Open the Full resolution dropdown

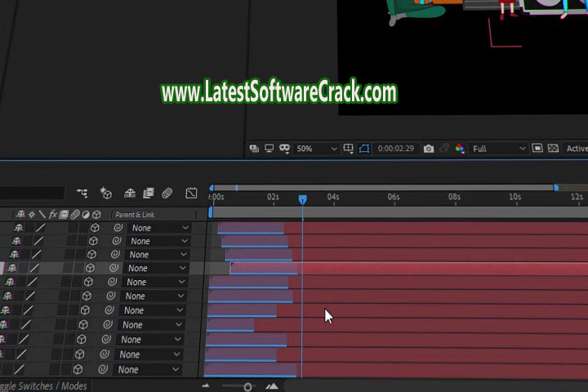[500, 149]
